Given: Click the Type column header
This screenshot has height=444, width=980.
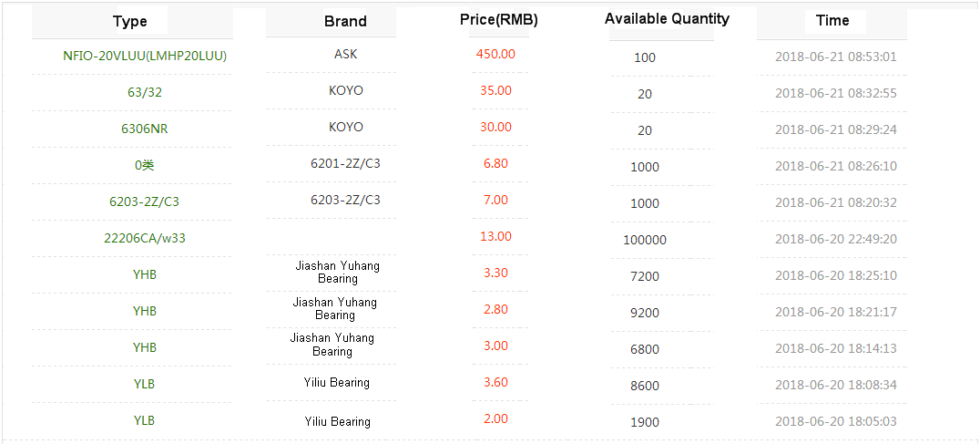Looking at the screenshot, I should pyautogui.click(x=129, y=22).
